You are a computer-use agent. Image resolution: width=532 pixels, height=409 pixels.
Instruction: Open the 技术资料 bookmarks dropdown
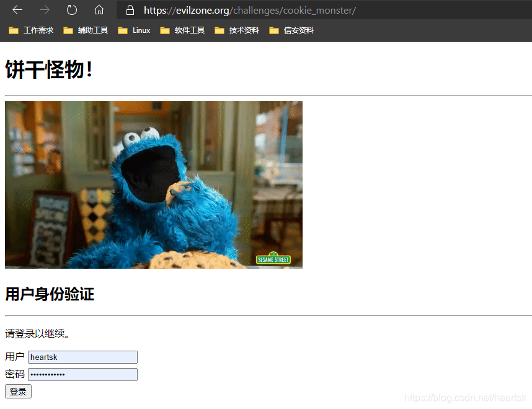click(x=244, y=30)
